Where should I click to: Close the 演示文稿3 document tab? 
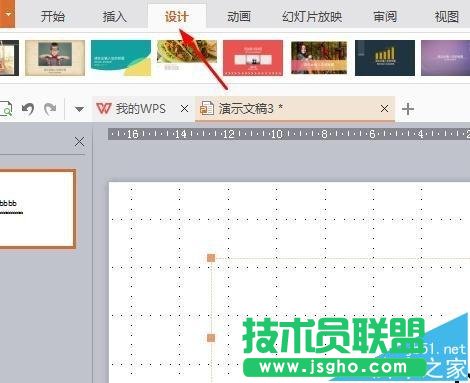click(384, 109)
